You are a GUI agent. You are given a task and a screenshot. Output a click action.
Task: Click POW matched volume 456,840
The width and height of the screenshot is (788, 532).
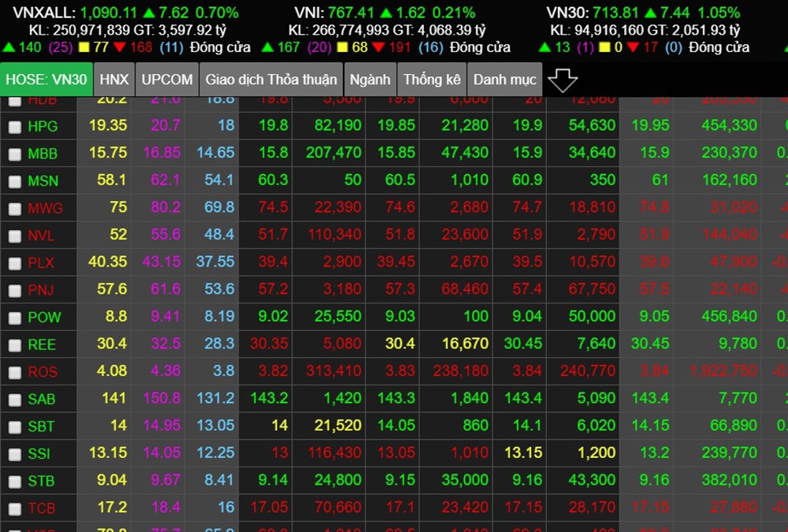pyautogui.click(x=729, y=316)
